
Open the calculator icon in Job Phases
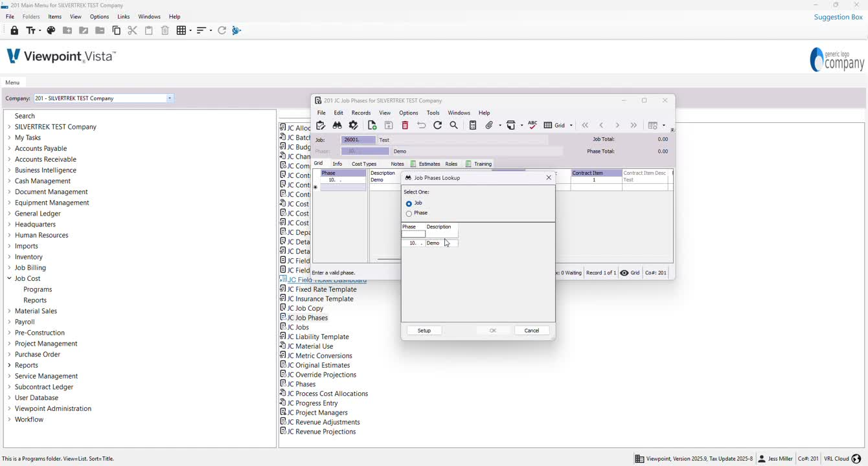pos(473,126)
